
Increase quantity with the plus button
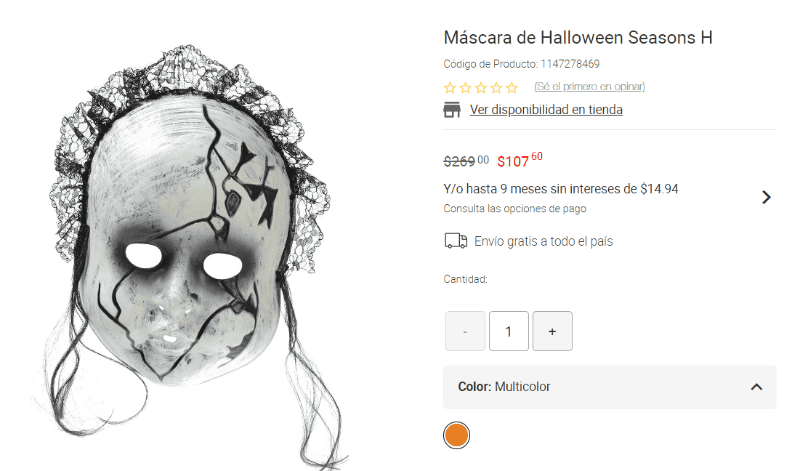(553, 331)
